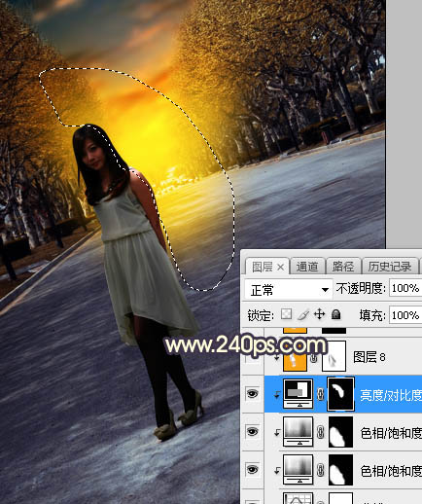Toggle lock image pixels brush icon
Image resolution: width=422 pixels, height=504 pixels.
coord(303,314)
